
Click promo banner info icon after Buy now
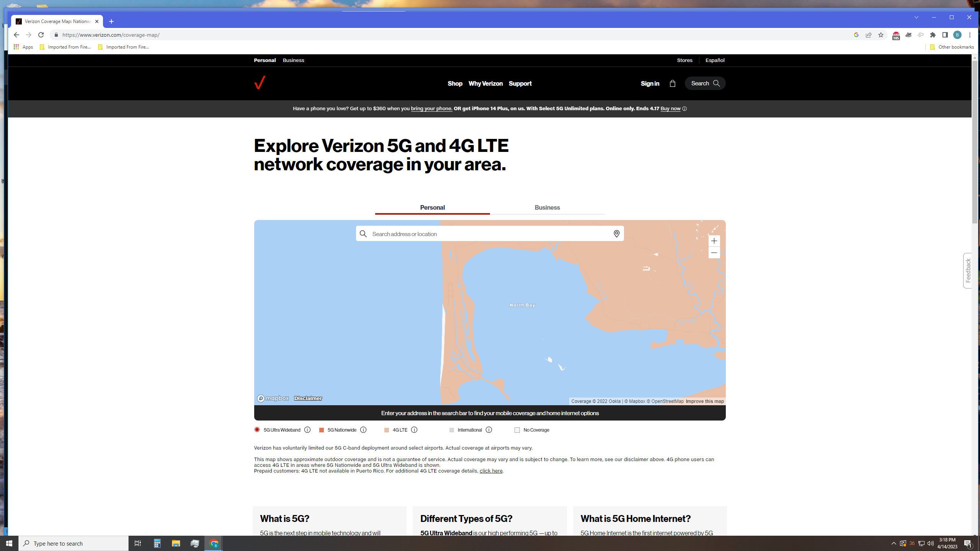(x=684, y=109)
